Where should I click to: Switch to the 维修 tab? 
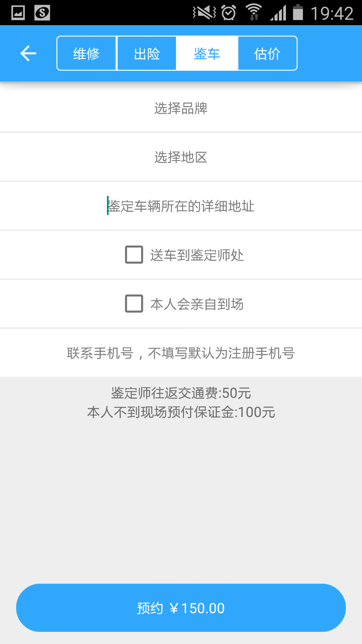[x=86, y=53]
